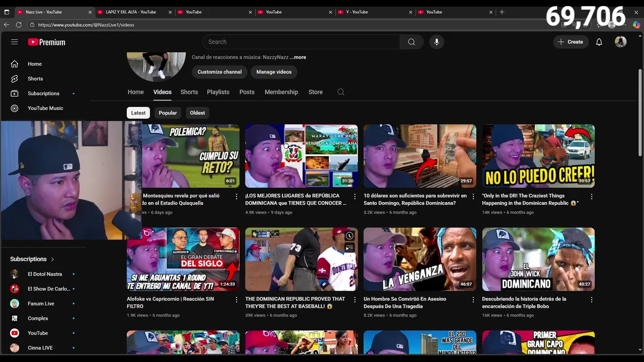Switch to channel Shorts tab
644x362 pixels.
tap(189, 92)
